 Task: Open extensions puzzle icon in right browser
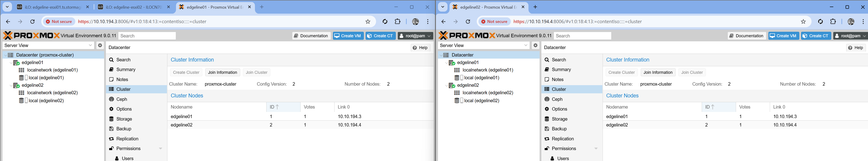[833, 22]
